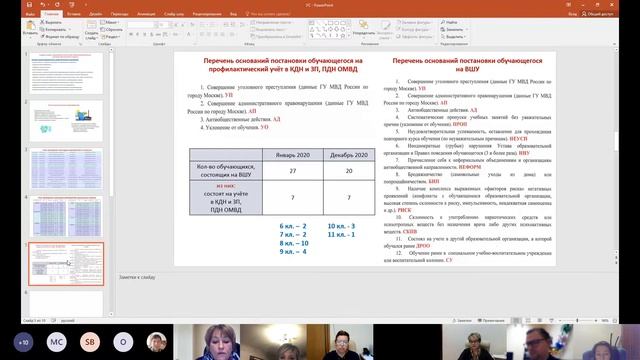640x360 pixels.
Task: Start slideshow from quick access toolbar icon
Action: pyautogui.click(x=72, y=5)
